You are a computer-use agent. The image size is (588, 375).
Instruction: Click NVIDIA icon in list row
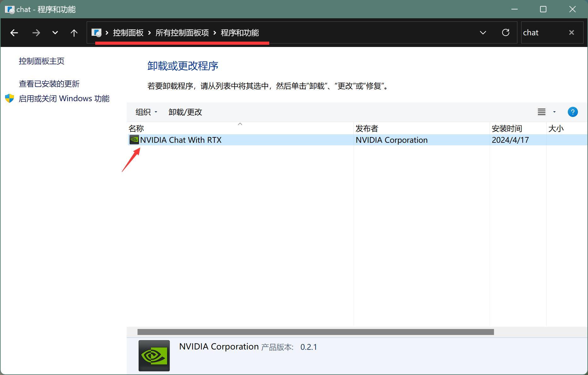[x=134, y=140]
